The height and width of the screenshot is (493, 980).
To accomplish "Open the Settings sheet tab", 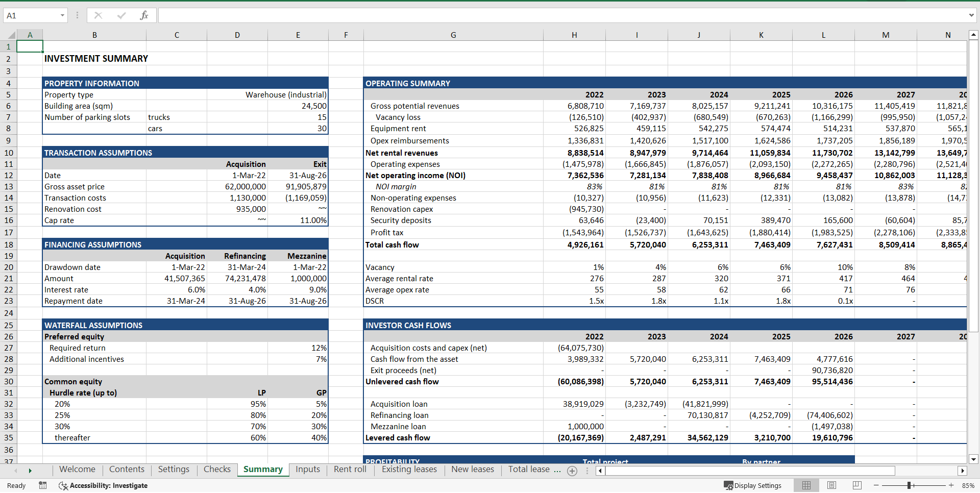I will [174, 470].
